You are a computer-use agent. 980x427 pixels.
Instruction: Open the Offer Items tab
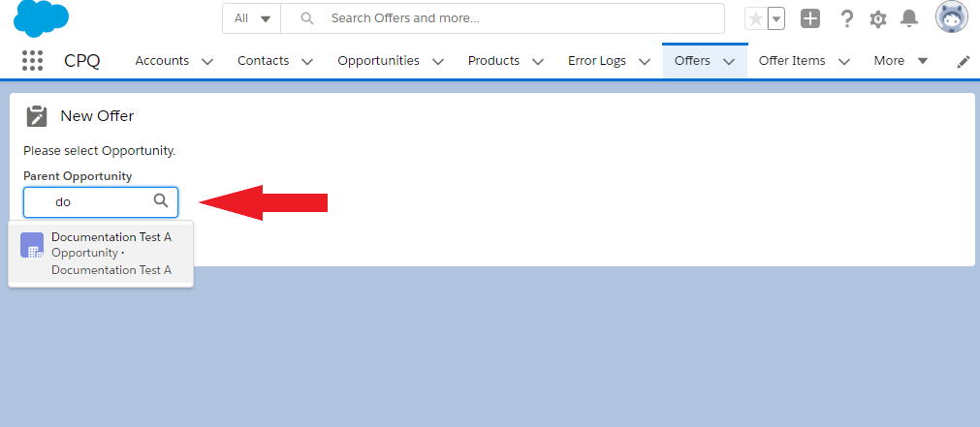[792, 61]
